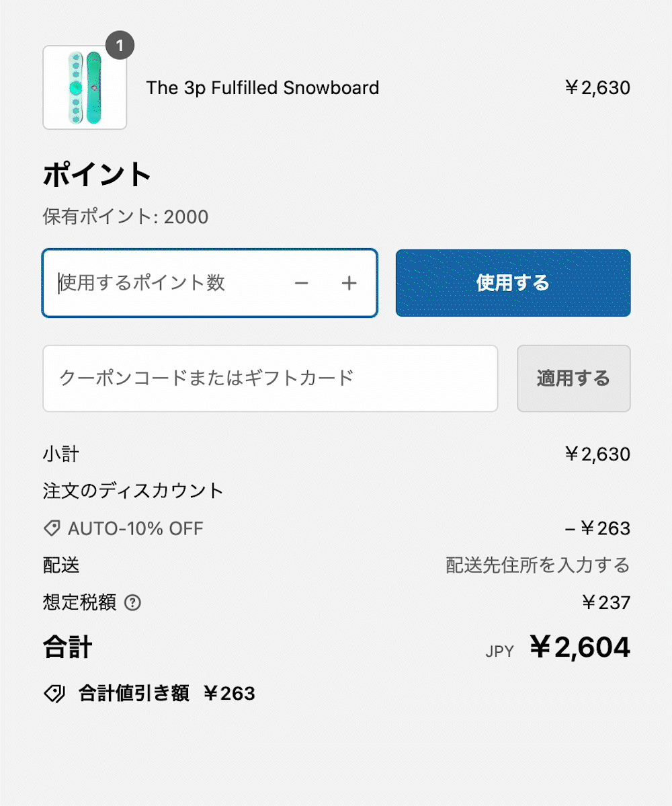The image size is (672, 806).
Task: Click the snowboard product thumbnail image
Action: click(85, 87)
